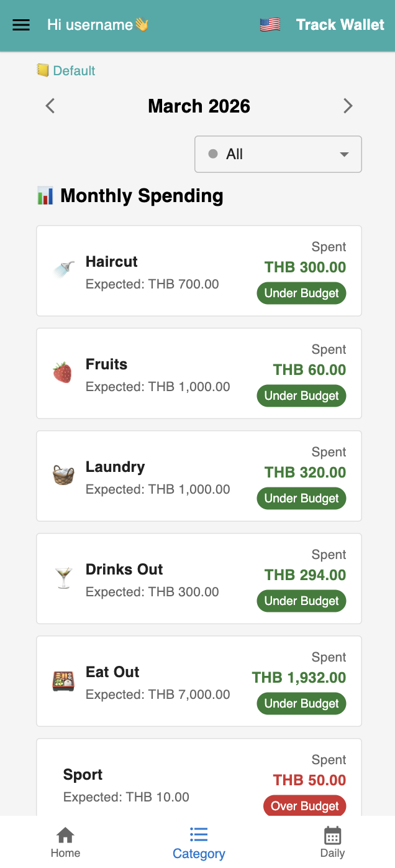
Task: Click the Fruits strawberry icon
Action: 62,372
